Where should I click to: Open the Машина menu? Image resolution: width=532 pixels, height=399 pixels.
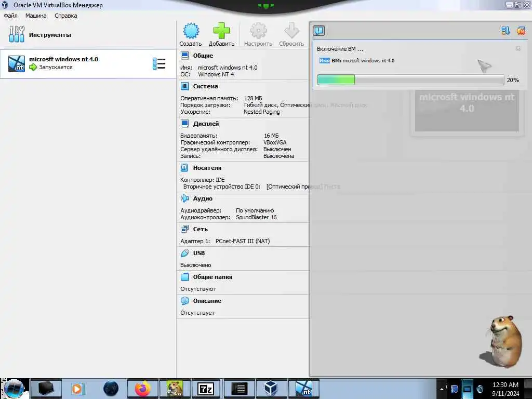(x=36, y=16)
